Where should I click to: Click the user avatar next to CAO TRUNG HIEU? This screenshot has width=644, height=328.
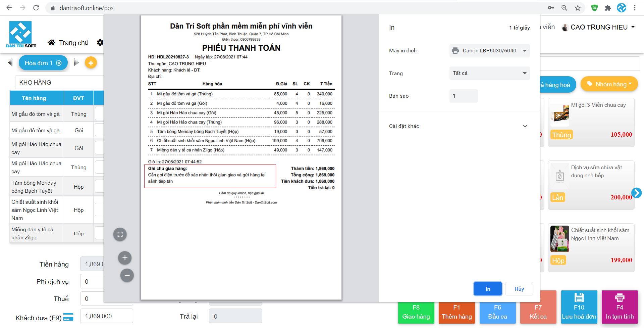pyautogui.click(x=565, y=27)
